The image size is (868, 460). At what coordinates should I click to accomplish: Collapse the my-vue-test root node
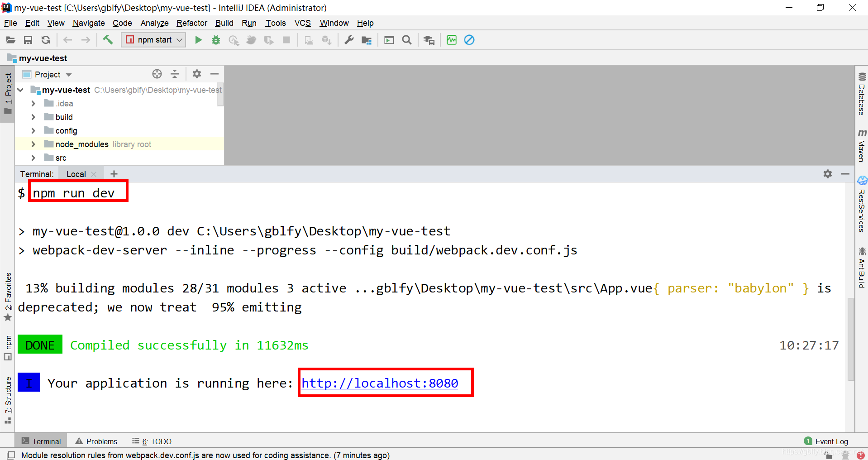(20, 90)
